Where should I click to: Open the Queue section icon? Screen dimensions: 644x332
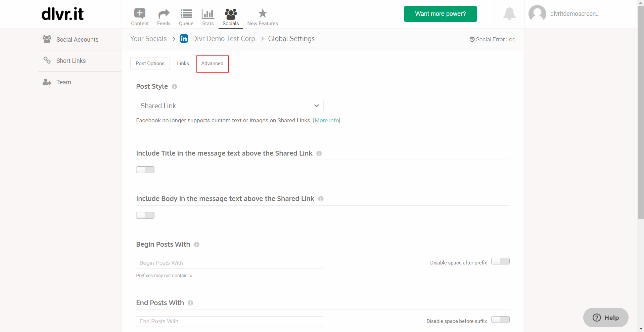pyautogui.click(x=186, y=14)
